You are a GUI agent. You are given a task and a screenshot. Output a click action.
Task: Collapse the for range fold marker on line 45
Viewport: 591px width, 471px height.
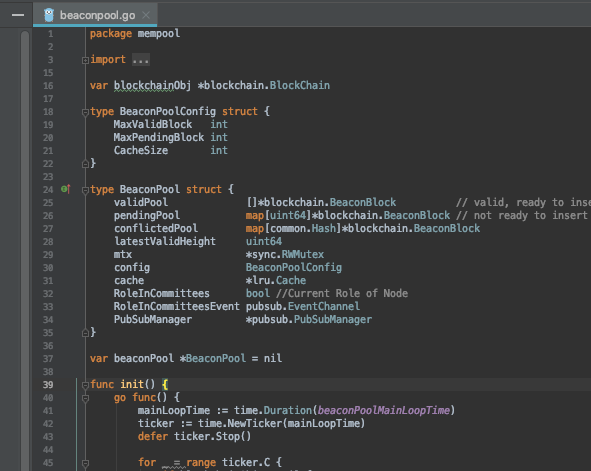(x=86, y=463)
